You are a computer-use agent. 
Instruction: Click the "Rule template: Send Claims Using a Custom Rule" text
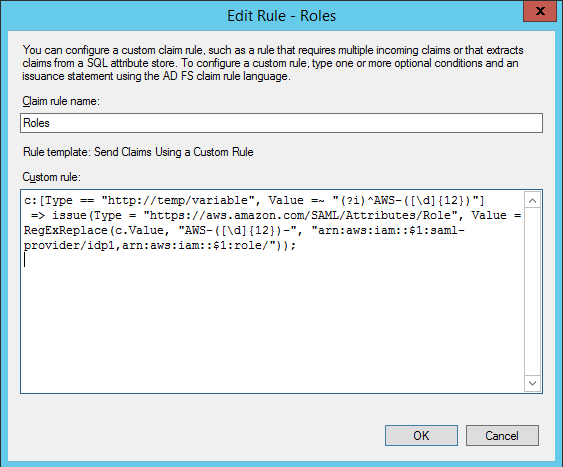tap(138, 152)
